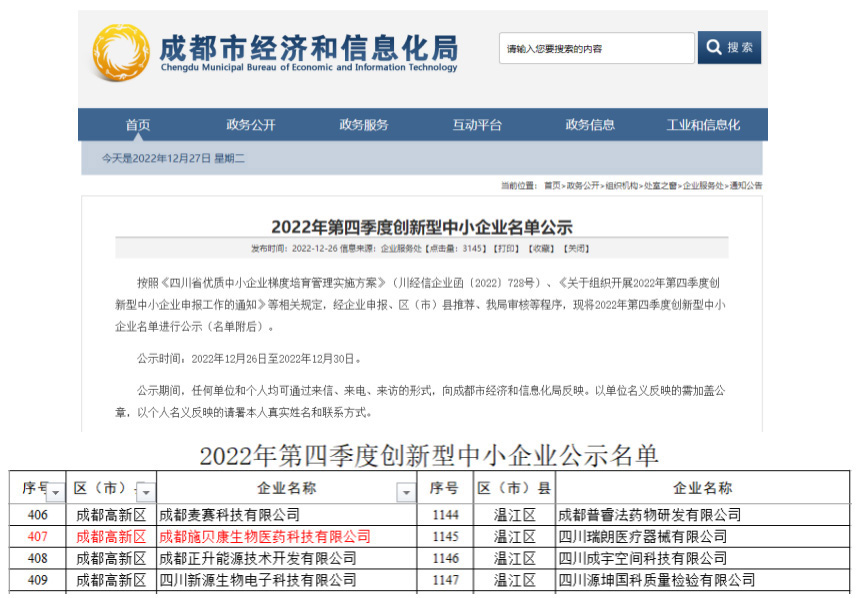Select 互动平台 from navigation bar
This screenshot has width=858, height=598.
[477, 125]
